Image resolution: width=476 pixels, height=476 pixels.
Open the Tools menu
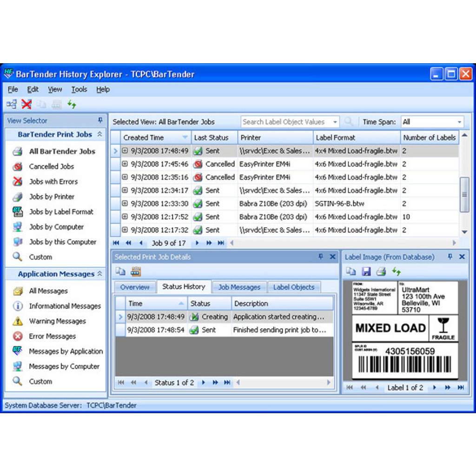pyautogui.click(x=79, y=89)
